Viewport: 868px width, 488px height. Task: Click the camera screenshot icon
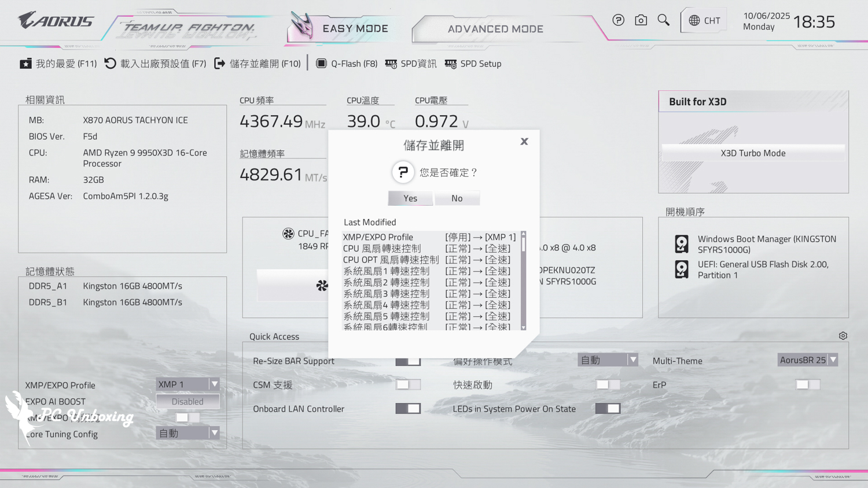pyautogui.click(x=641, y=20)
